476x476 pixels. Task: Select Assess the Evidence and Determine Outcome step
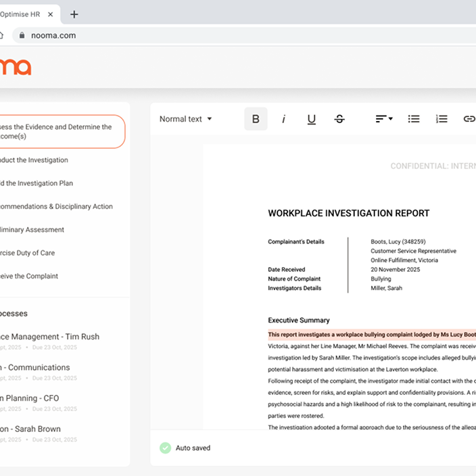point(61,131)
